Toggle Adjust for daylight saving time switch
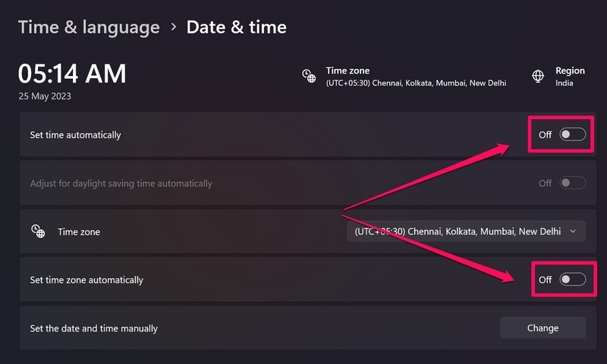The height and width of the screenshot is (364, 607). [x=573, y=183]
